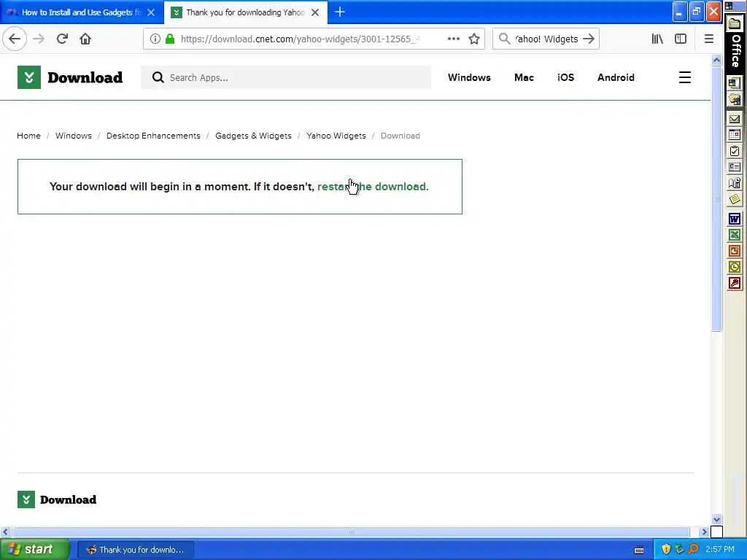Launch Microsoft Outlook from Office bar
The width and height of the screenshot is (747, 560).
734,267
